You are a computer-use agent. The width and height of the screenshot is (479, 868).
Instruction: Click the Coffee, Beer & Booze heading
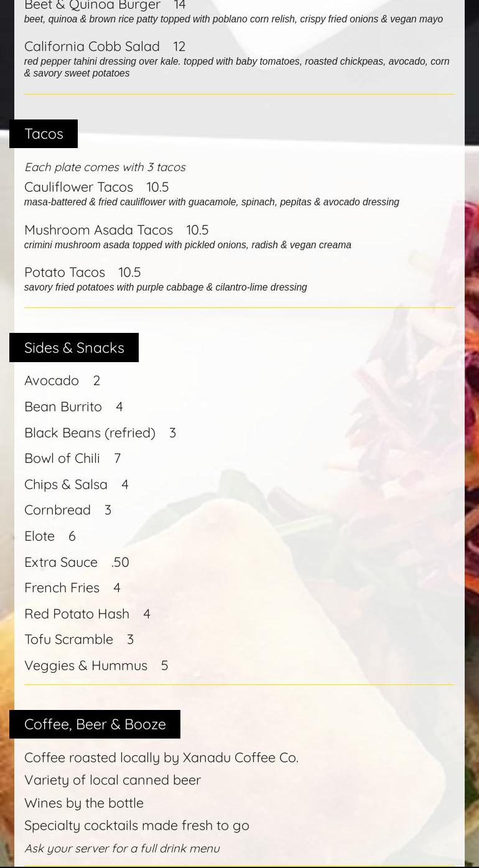tap(95, 724)
